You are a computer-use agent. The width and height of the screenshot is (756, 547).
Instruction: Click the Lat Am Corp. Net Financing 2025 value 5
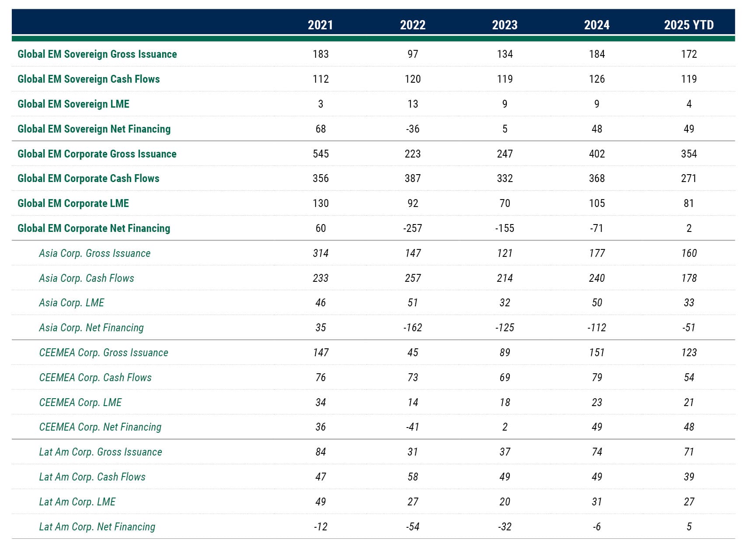click(x=689, y=526)
